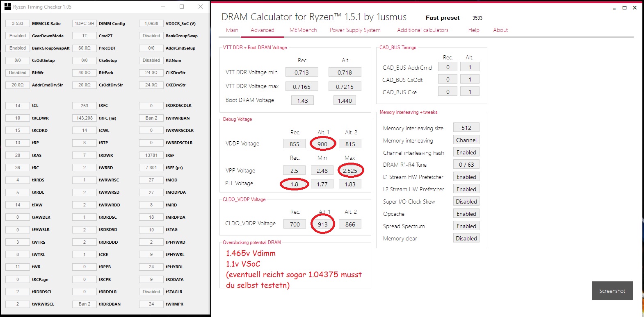Click the VTT DDR Voltage max Alt. value
This screenshot has width=644, height=317.
(x=345, y=87)
